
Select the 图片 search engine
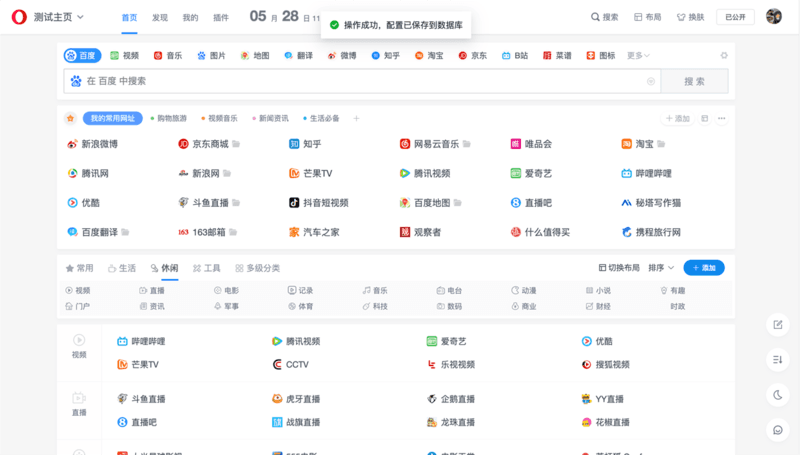pos(211,56)
